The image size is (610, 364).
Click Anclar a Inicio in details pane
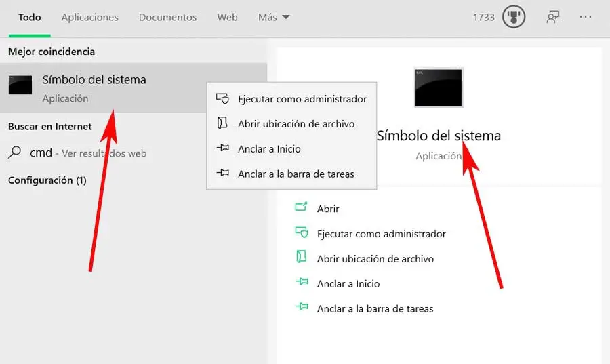(348, 284)
